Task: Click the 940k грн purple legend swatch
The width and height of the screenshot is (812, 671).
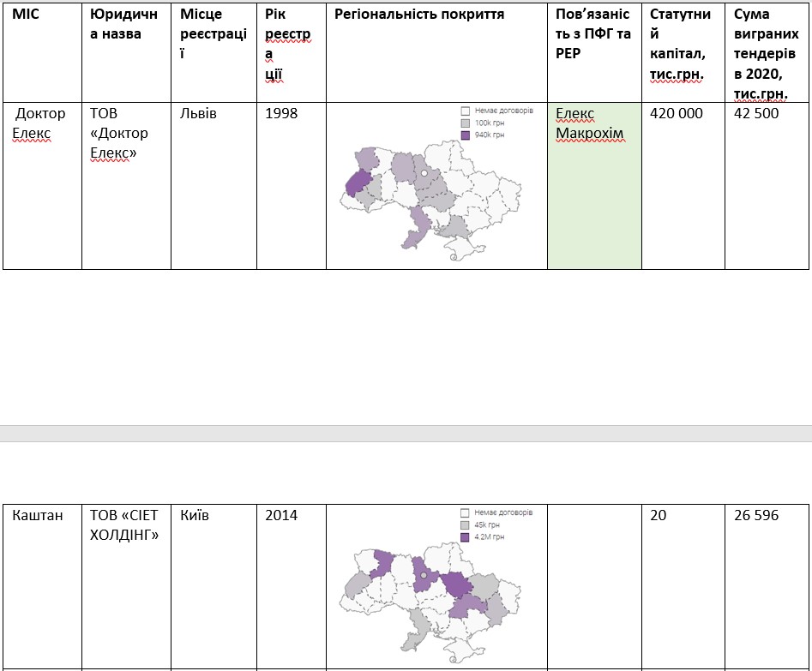Action: pyautogui.click(x=466, y=135)
